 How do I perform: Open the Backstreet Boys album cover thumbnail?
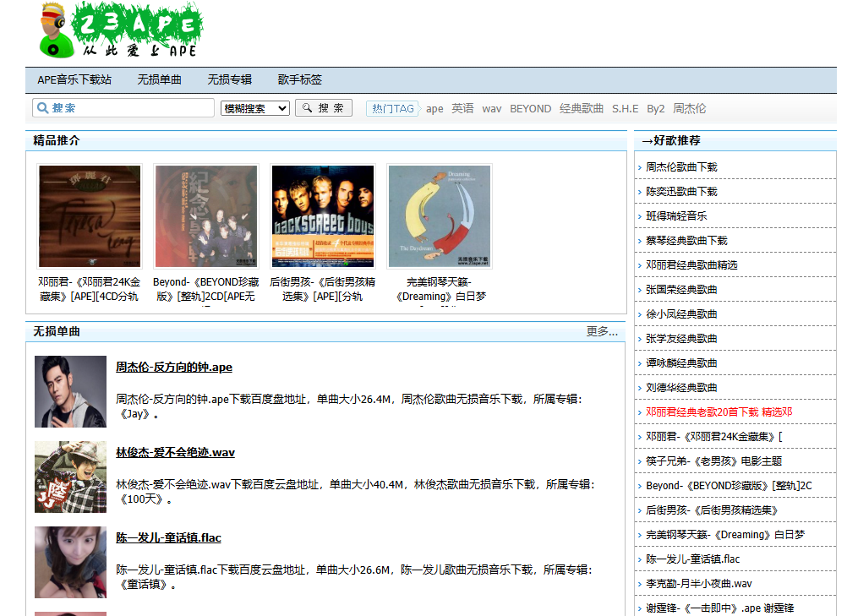[x=322, y=216]
